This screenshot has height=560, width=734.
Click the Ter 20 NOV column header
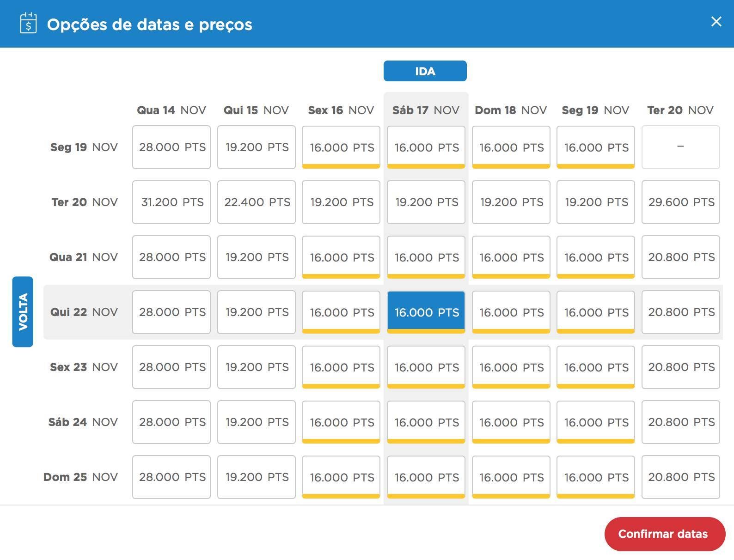(x=680, y=110)
